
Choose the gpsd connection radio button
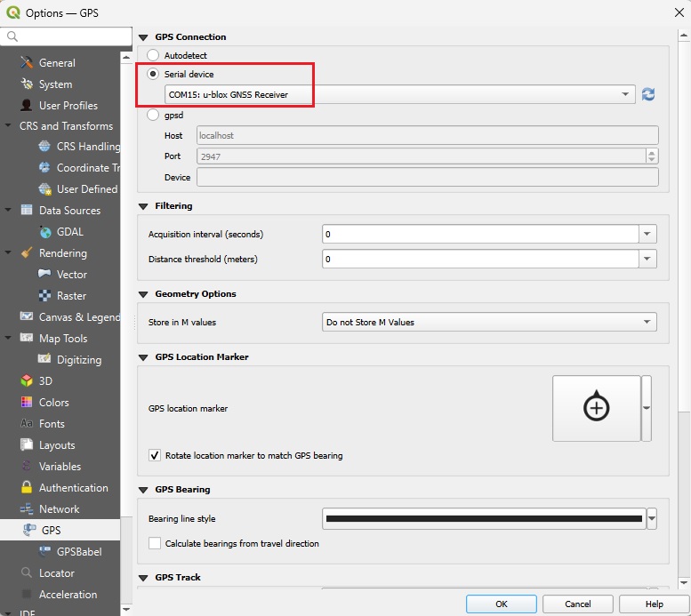(x=154, y=116)
